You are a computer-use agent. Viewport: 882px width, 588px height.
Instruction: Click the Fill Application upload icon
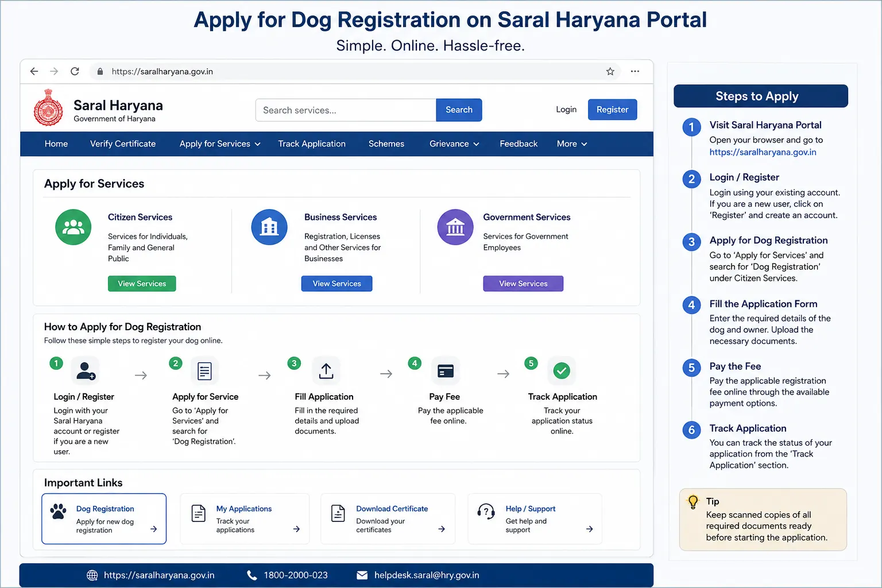pyautogui.click(x=326, y=371)
